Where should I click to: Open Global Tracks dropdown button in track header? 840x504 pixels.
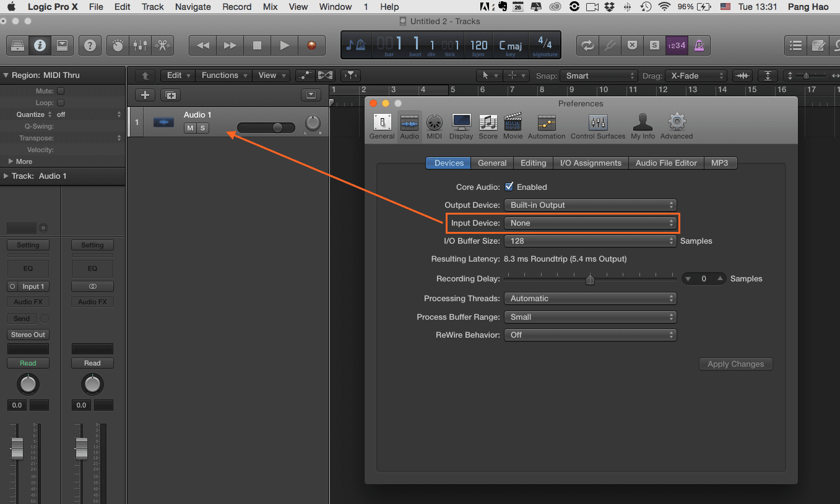click(x=311, y=95)
